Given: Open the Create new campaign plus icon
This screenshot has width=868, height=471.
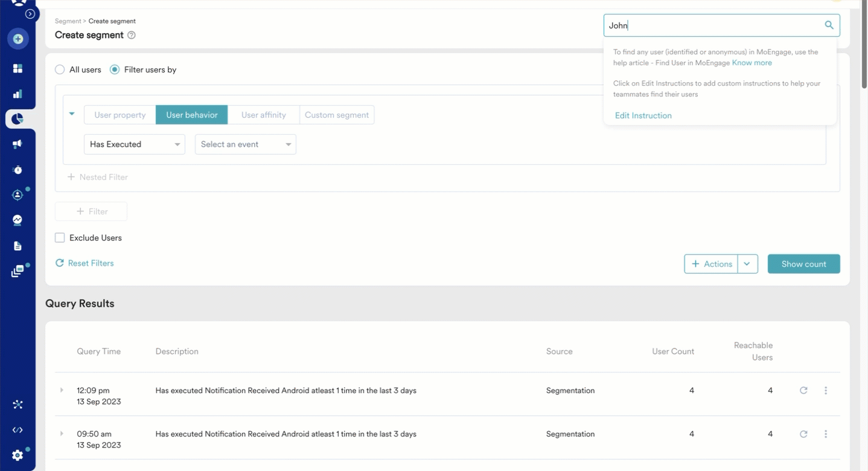Looking at the screenshot, I should 18,39.
